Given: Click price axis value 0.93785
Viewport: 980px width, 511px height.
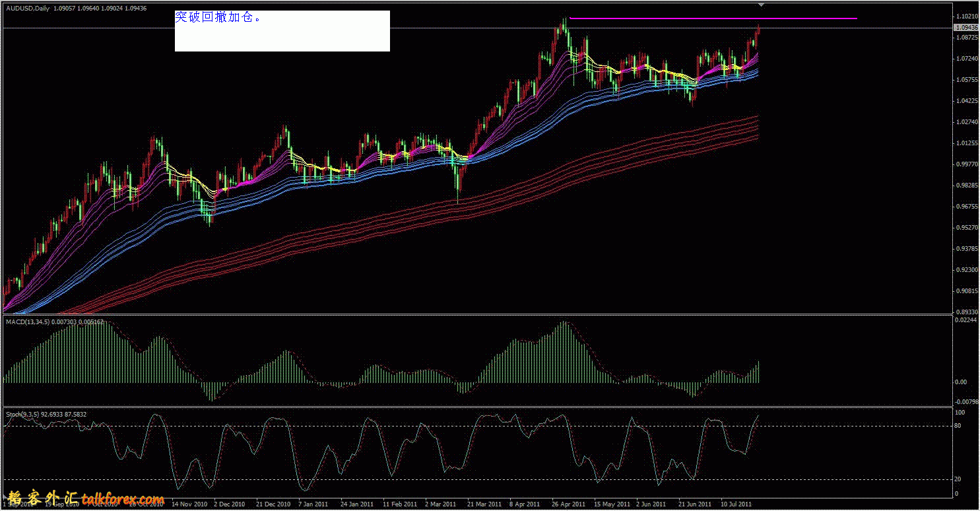Looking at the screenshot, I should 966,249.
